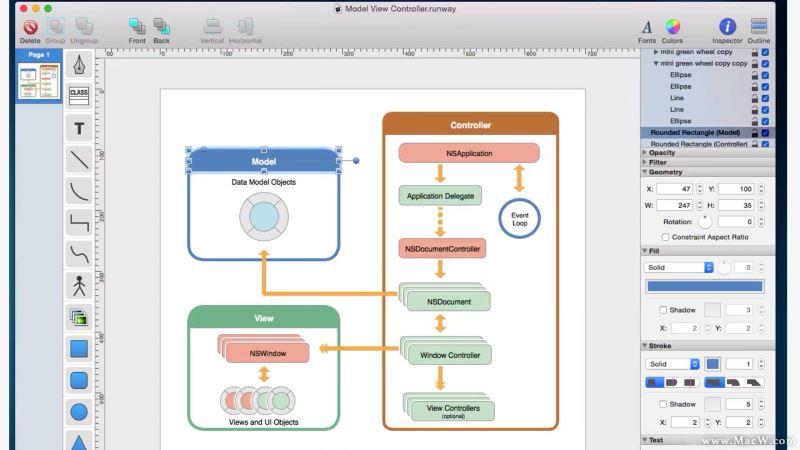Toggle visibility of mini green wheel copy copy
The height and width of the screenshot is (450, 800).
pyautogui.click(x=765, y=64)
